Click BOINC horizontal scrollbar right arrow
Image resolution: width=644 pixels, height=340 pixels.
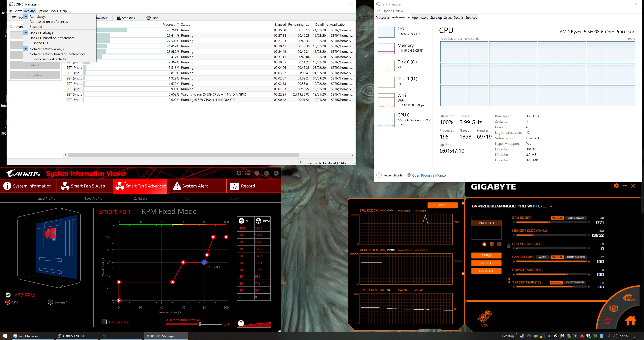pos(352,155)
